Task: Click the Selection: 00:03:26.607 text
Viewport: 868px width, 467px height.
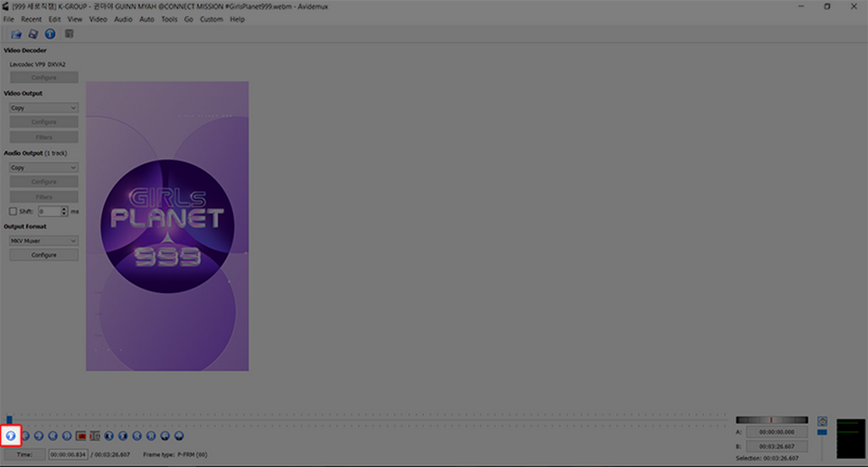Action: click(767, 458)
